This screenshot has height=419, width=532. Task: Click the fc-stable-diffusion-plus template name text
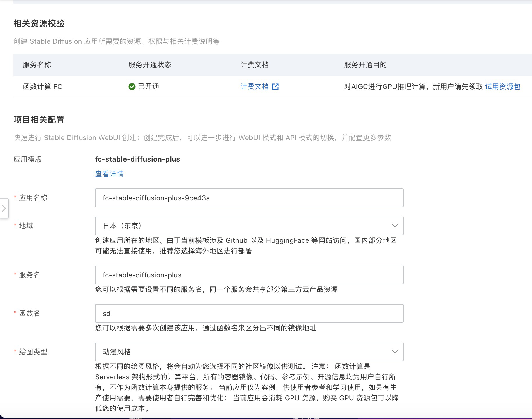pyautogui.click(x=137, y=159)
